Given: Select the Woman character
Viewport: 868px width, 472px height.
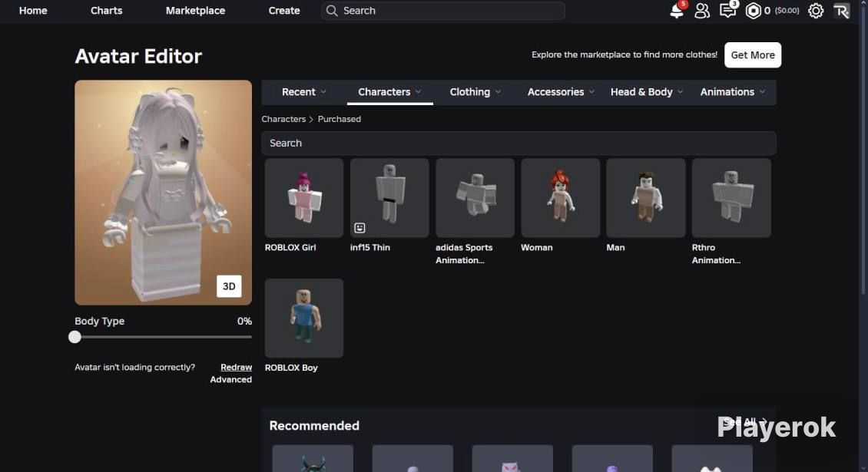Looking at the screenshot, I should (560, 198).
